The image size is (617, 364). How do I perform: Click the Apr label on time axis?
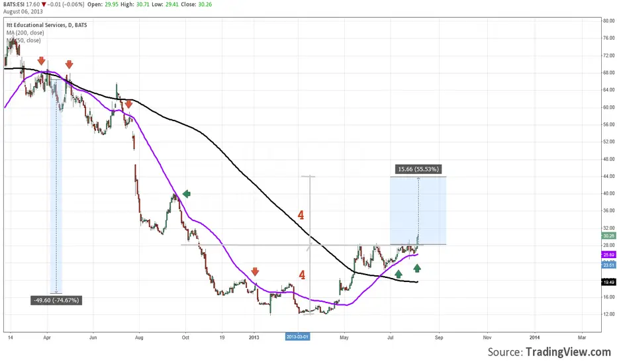pyautogui.click(x=47, y=338)
